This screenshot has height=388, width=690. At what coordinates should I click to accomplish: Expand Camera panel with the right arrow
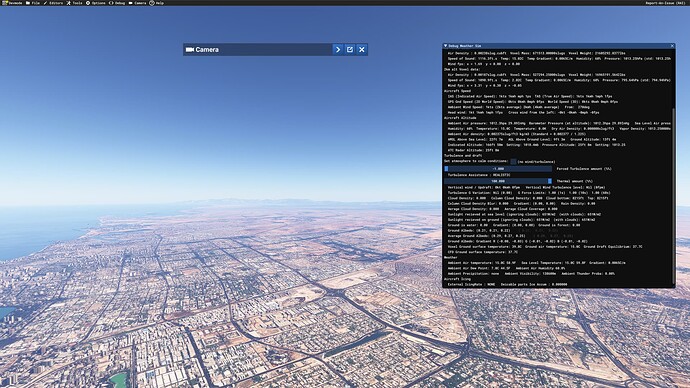[x=338, y=50]
